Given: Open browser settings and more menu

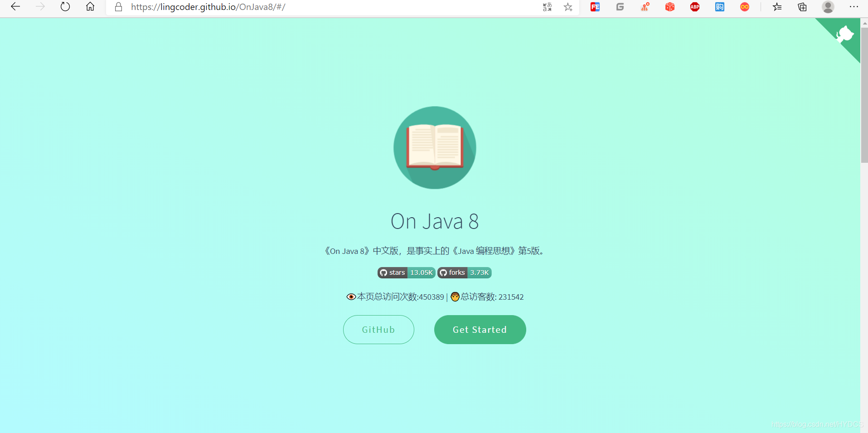Looking at the screenshot, I should pos(854,7).
